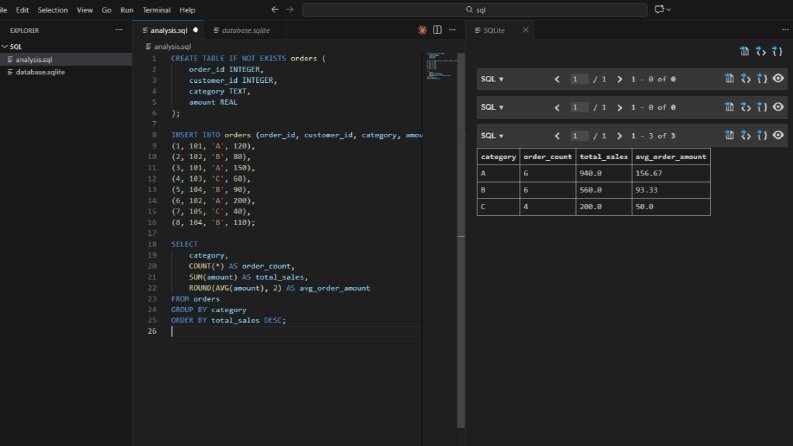This screenshot has height=446, width=793.
Task: Open SQL dropdown of the first result block
Action: [x=492, y=79]
